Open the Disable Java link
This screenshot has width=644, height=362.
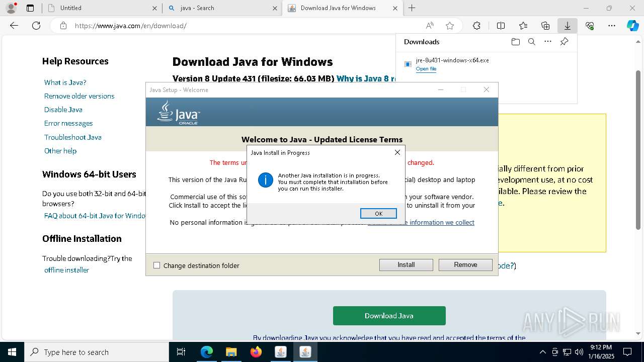click(63, 110)
